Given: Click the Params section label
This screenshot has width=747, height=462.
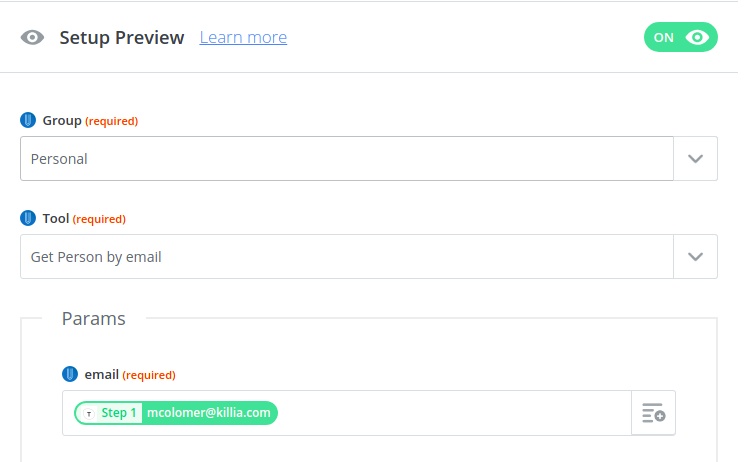Looking at the screenshot, I should click(x=94, y=319).
